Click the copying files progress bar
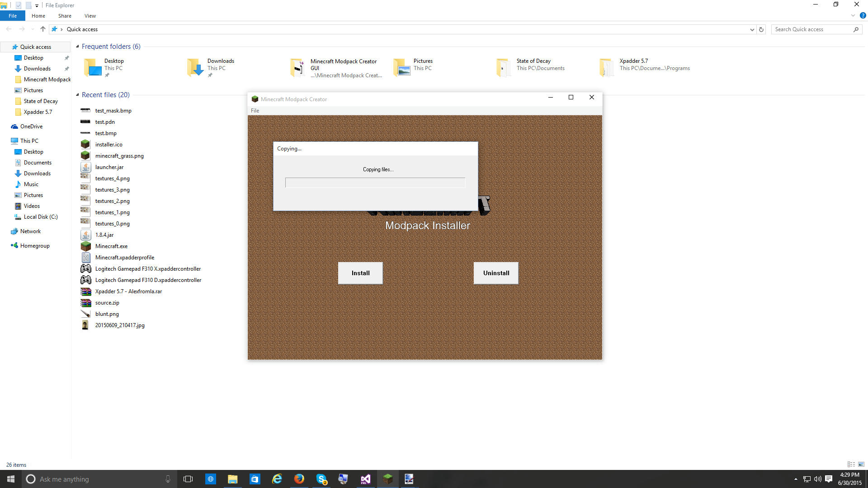The image size is (868, 488). tap(375, 183)
